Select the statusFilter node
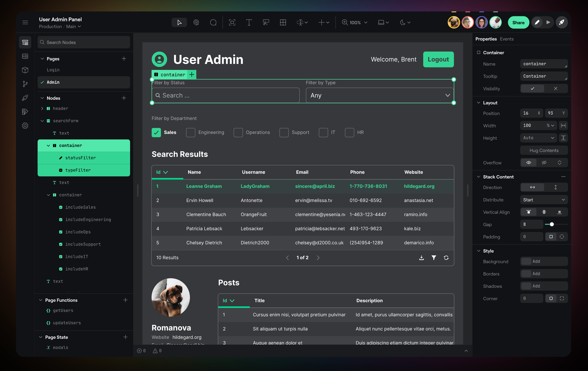The image size is (588, 371). pyautogui.click(x=84, y=158)
